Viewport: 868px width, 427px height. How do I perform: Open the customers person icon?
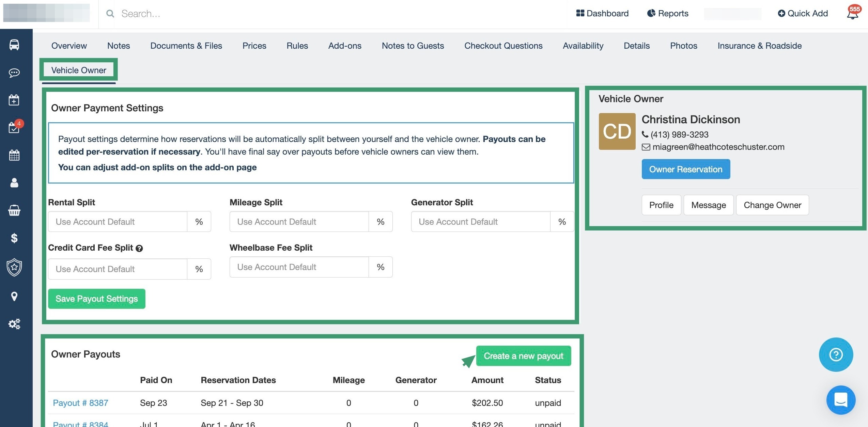(x=14, y=183)
